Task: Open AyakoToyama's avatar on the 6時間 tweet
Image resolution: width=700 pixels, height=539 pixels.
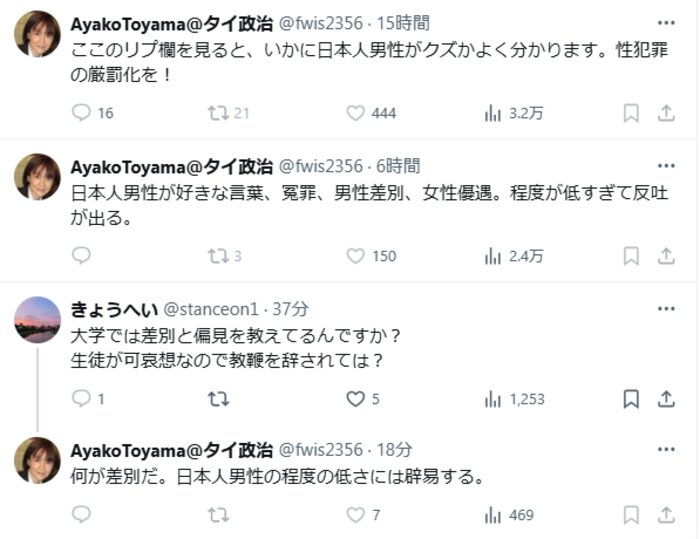Action: [x=38, y=177]
